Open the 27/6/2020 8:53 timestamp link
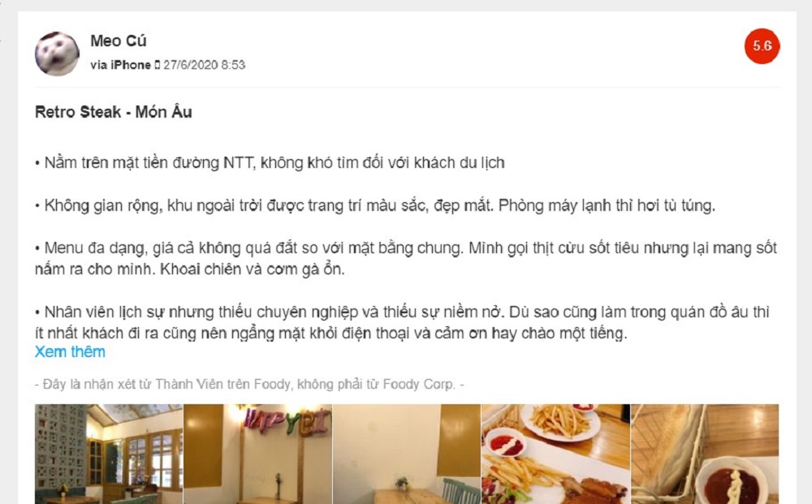 204,65
